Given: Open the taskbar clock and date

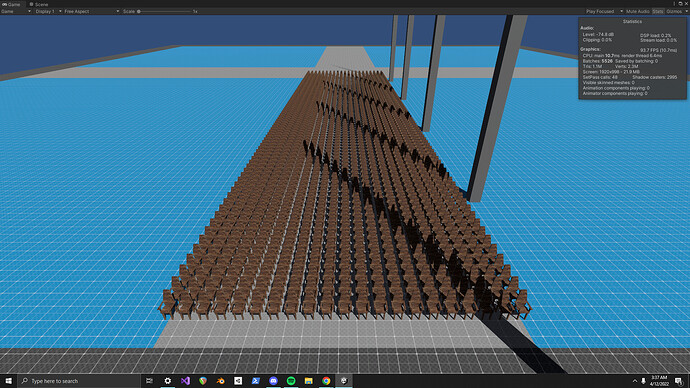Looking at the screenshot, I should click(659, 381).
